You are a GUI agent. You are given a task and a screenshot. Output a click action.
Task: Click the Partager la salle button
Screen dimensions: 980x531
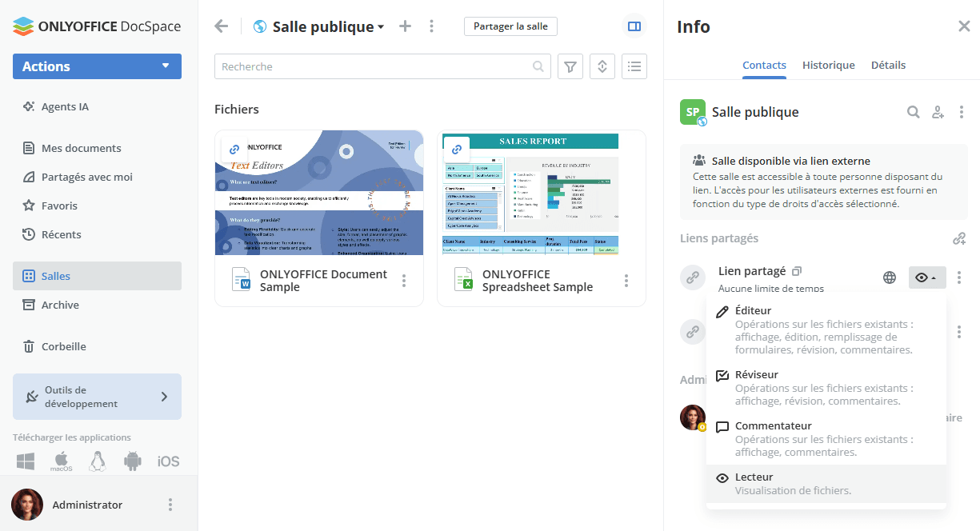coord(510,26)
